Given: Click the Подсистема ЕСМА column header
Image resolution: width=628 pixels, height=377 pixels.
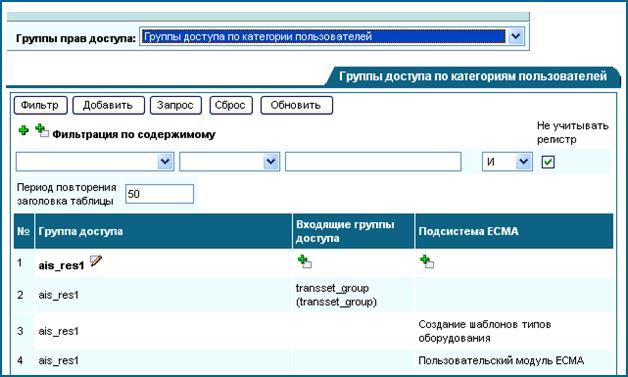Looking at the screenshot, I should [514, 231].
